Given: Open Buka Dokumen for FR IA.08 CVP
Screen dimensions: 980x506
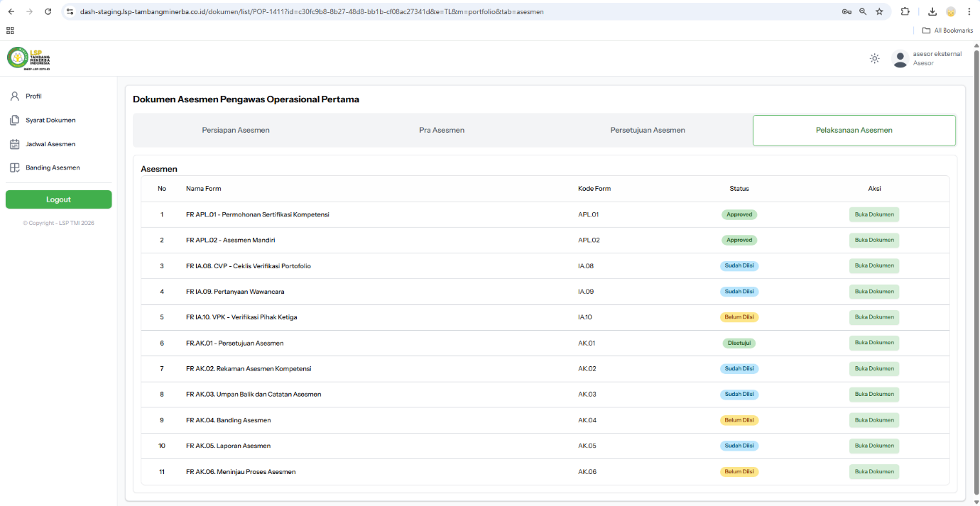Looking at the screenshot, I should 874,265.
